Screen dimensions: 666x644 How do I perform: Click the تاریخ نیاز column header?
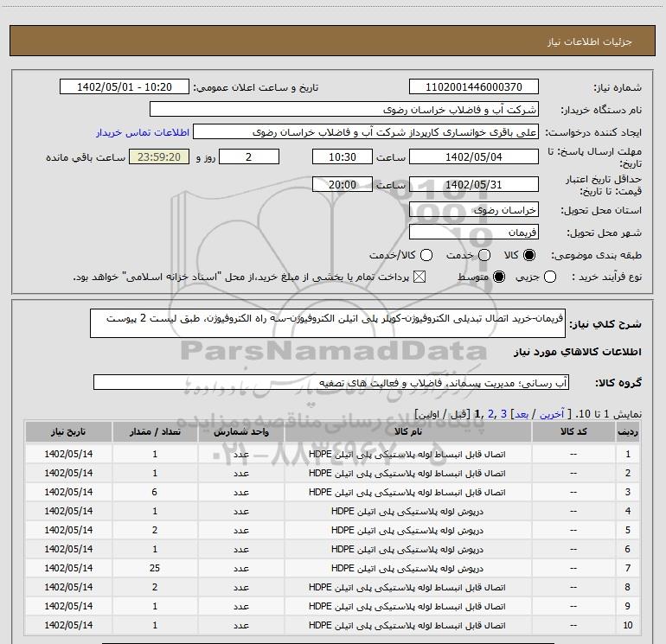[68, 431]
